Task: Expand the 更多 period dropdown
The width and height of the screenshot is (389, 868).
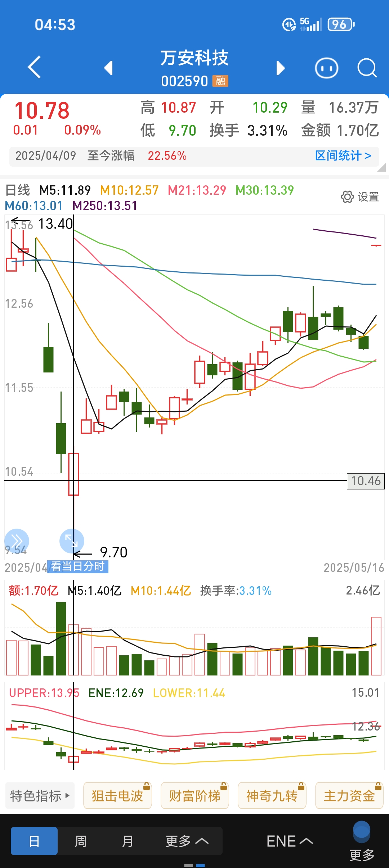Action: (x=187, y=841)
